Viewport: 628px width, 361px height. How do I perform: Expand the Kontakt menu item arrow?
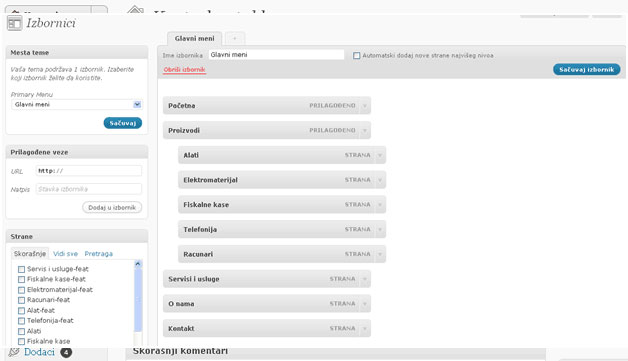[x=365, y=329]
